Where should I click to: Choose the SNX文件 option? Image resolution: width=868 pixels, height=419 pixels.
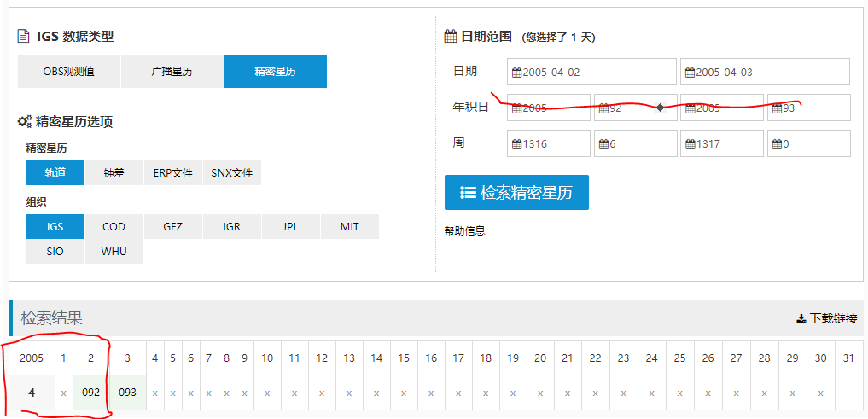232,172
